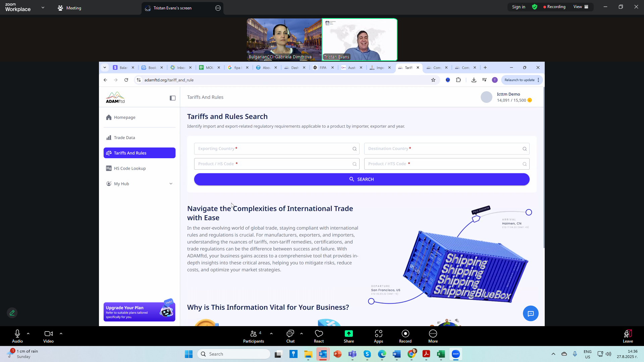The image size is (644, 362).
Task: Click the Product / HTS Code field
Action: [447, 164]
